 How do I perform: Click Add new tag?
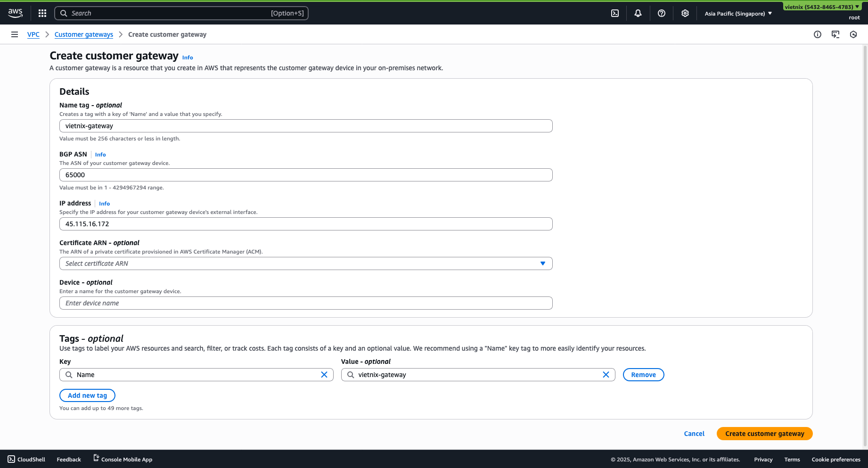pos(87,395)
